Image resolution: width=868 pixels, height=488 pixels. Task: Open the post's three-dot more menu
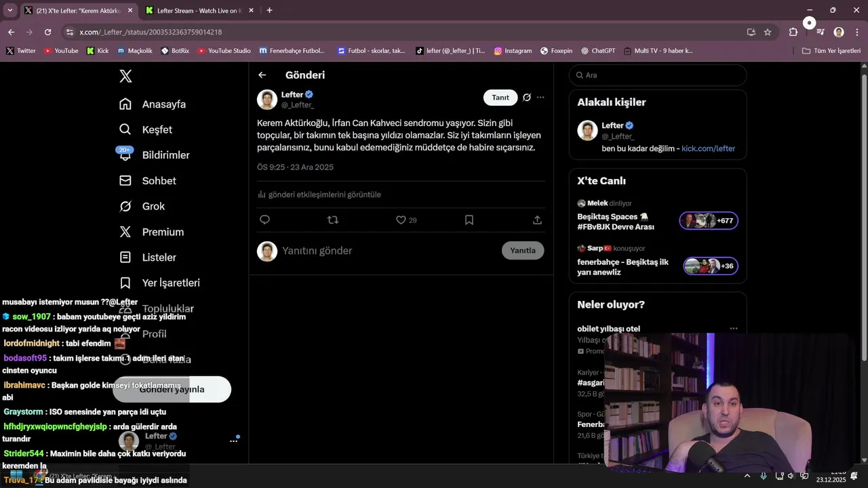pyautogui.click(x=540, y=98)
